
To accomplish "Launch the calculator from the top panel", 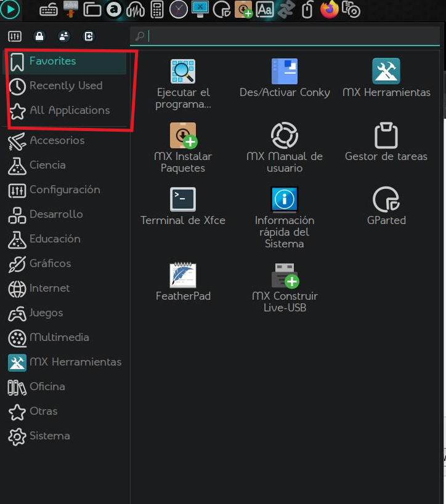I will 157,10.
